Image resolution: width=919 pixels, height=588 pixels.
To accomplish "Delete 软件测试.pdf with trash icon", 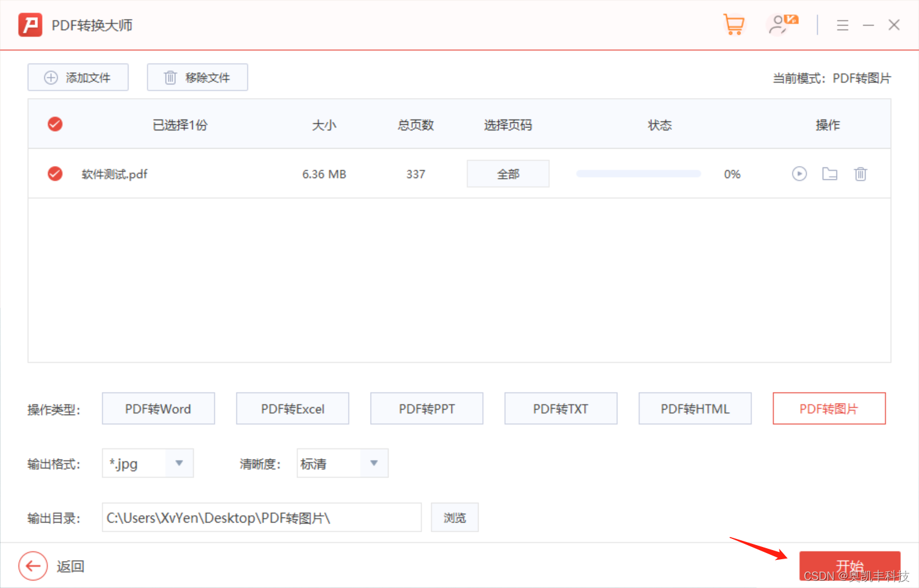I will click(x=860, y=174).
